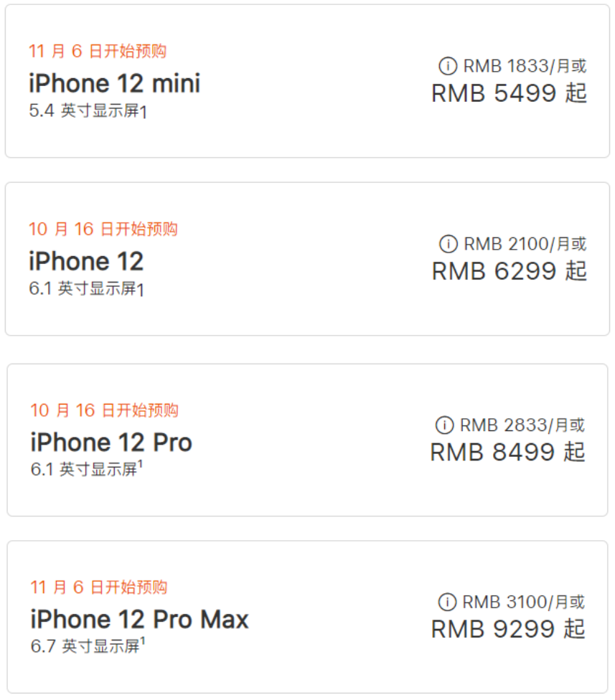Click the 6.1-inch iPhone 12 heading
Viewport: 615px width, 700px height.
pyautogui.click(x=86, y=261)
